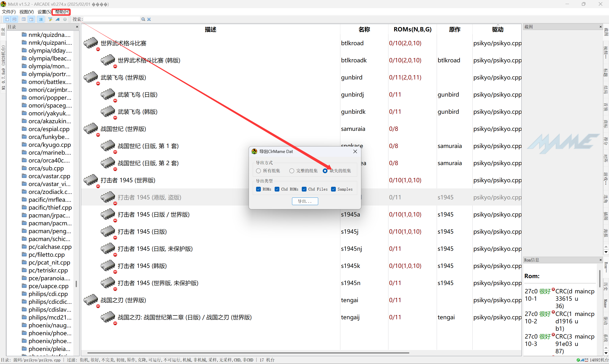Image resolution: width=609 pixels, height=364 pixels.
Task: Open the 视图(V) menu
Action: click(26, 12)
